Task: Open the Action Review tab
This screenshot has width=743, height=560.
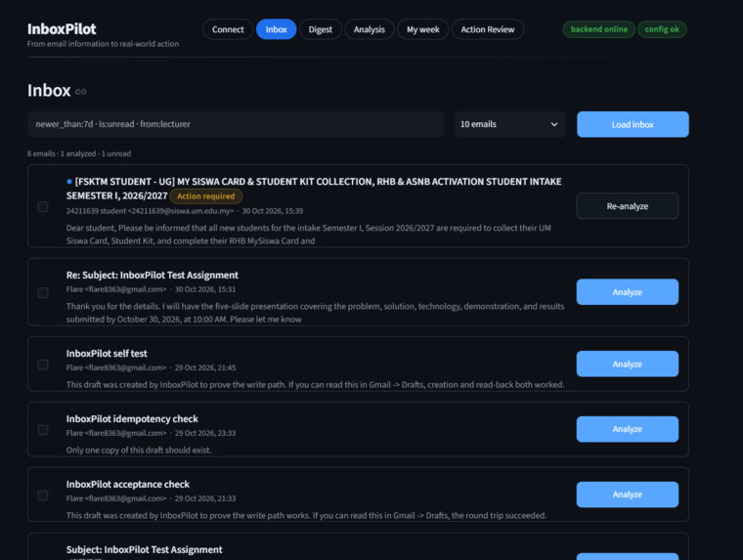Action: [x=488, y=29]
